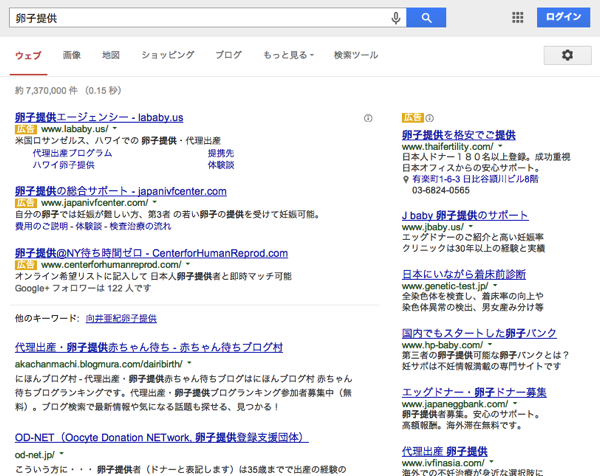The height and width of the screenshot is (476, 600).
Task: Open the ショッピング tab
Action: click(168, 55)
